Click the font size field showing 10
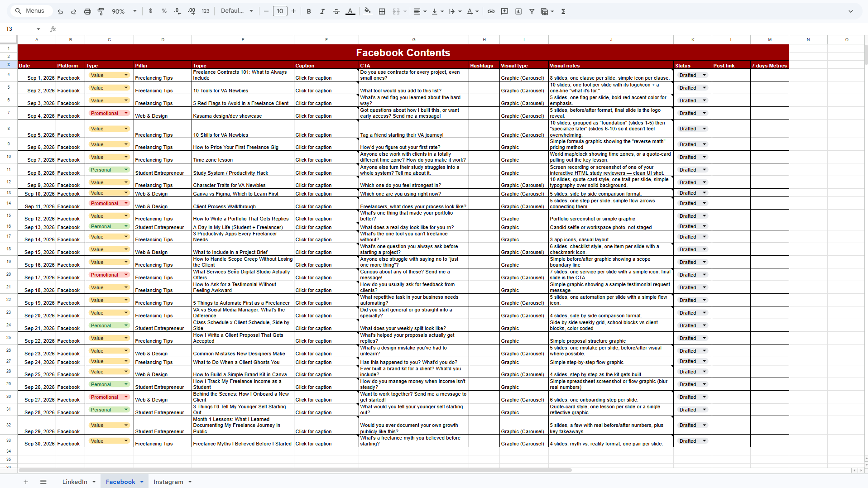 pyautogui.click(x=280, y=11)
